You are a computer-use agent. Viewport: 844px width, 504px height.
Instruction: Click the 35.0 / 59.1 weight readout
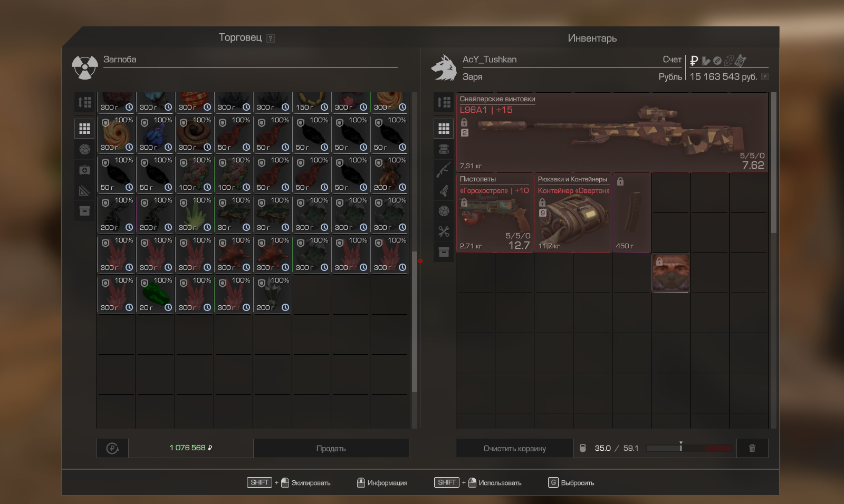[617, 448]
